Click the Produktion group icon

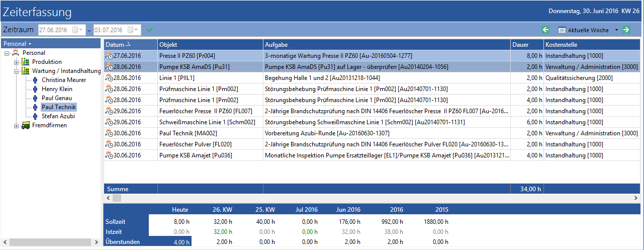click(x=25, y=62)
